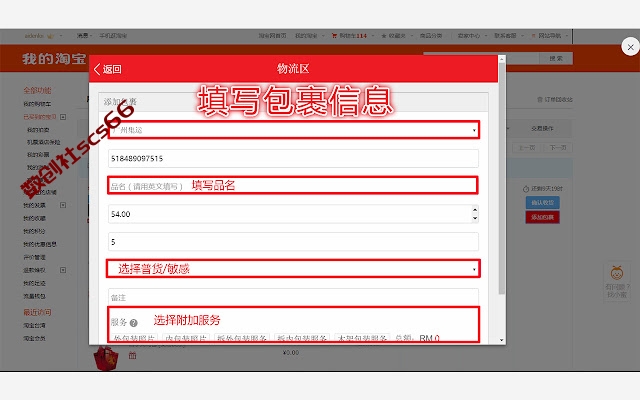Screen dimensions: 640x400
Task: Open the 网站导航 site navigation menu
Action: 549,36
